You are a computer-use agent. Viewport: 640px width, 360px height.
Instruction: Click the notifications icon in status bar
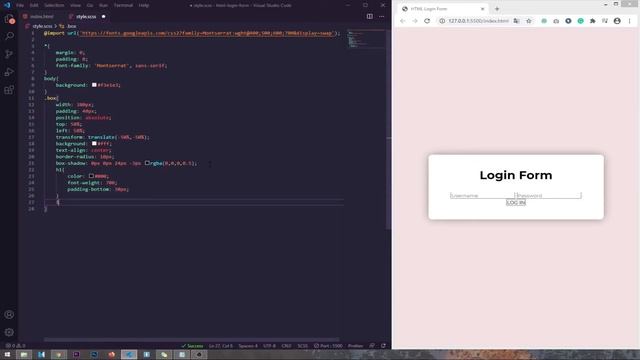click(x=383, y=346)
